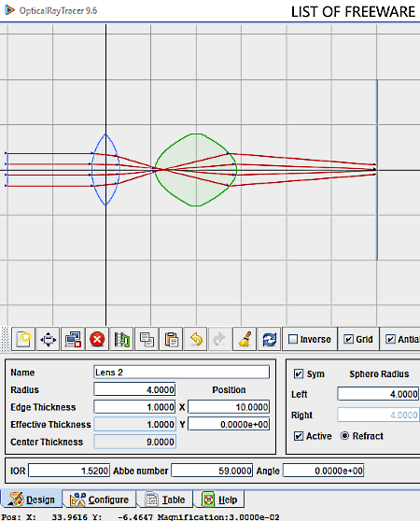Click the IOR input field

pyautogui.click(x=69, y=471)
